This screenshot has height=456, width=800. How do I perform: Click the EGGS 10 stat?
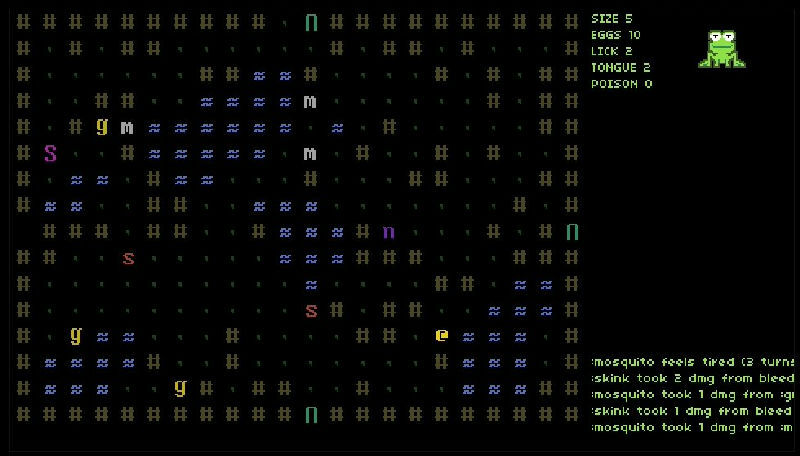click(616, 35)
